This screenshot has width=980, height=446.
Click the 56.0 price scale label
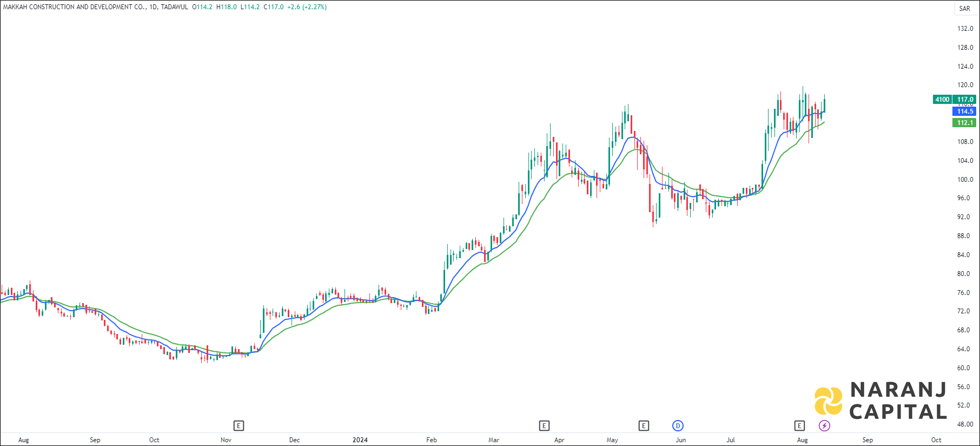pos(964,387)
